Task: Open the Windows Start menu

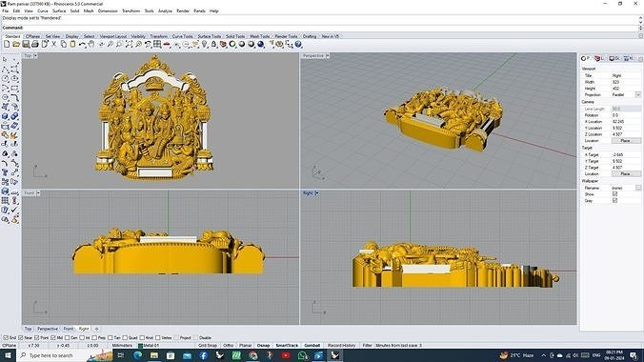Action: click(8, 355)
